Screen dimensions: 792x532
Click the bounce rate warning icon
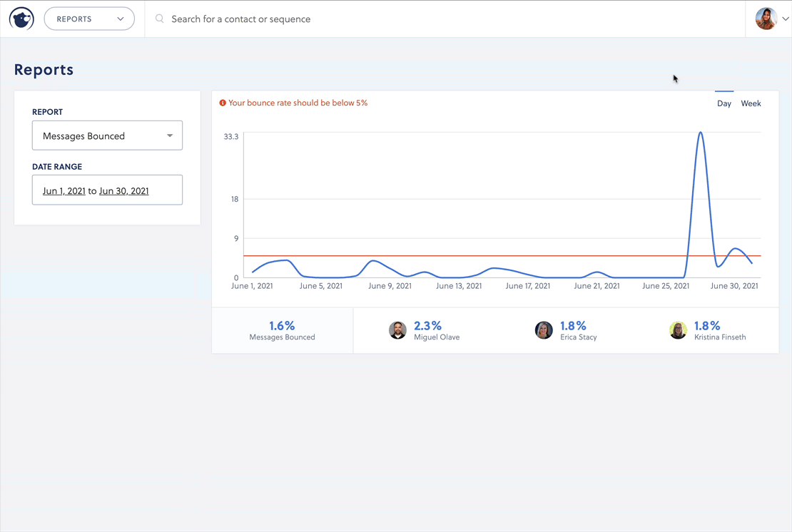[x=222, y=103]
